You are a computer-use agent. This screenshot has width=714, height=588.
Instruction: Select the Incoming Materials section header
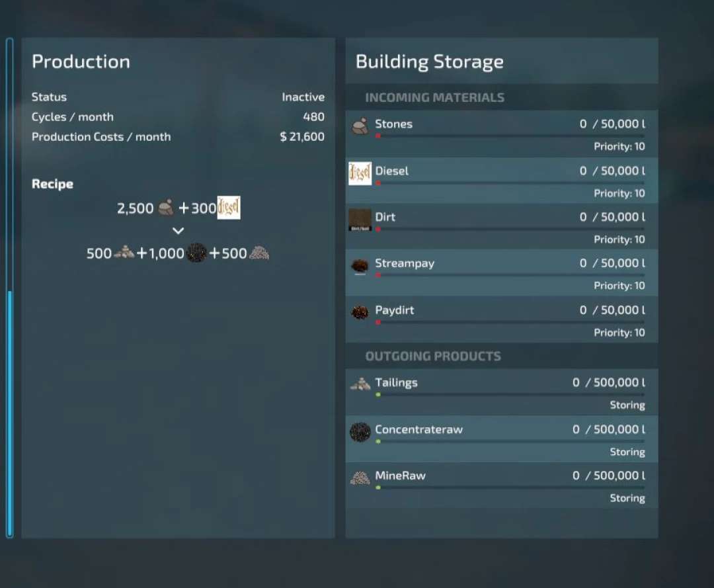(x=434, y=97)
